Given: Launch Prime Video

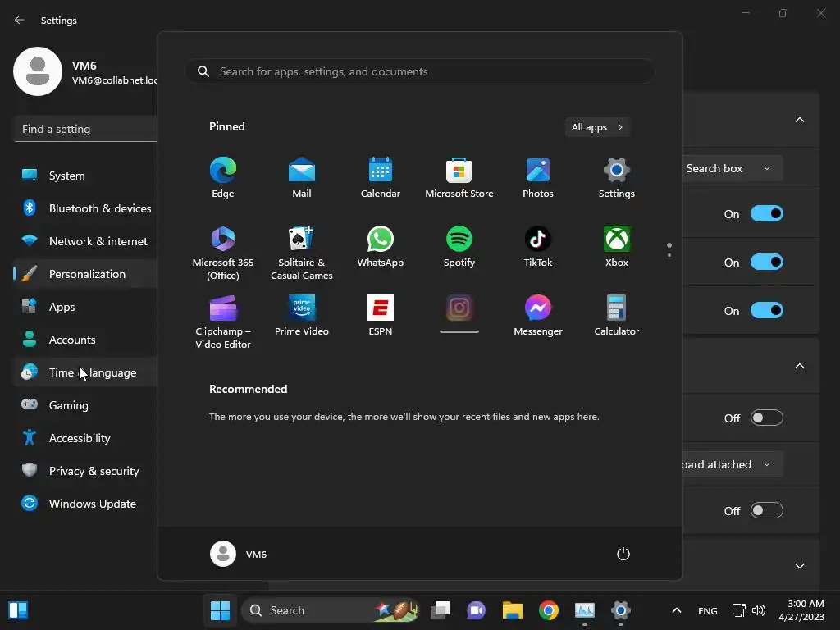Looking at the screenshot, I should click(x=302, y=316).
